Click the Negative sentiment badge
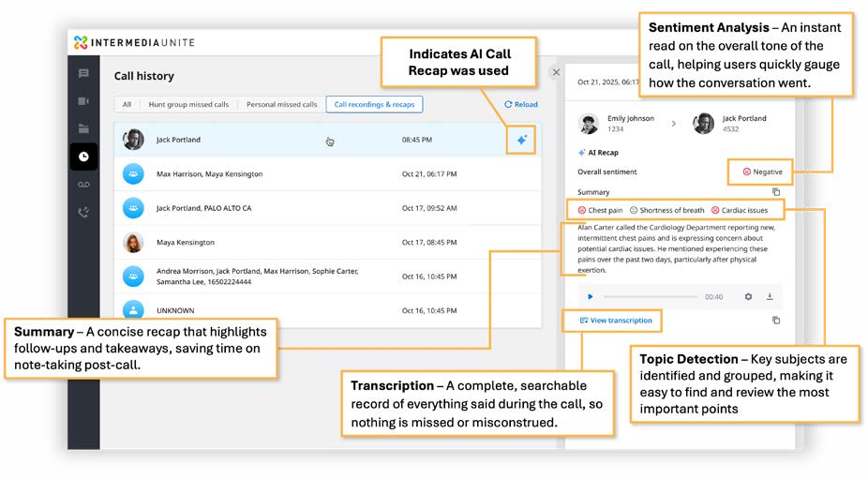 pos(762,172)
